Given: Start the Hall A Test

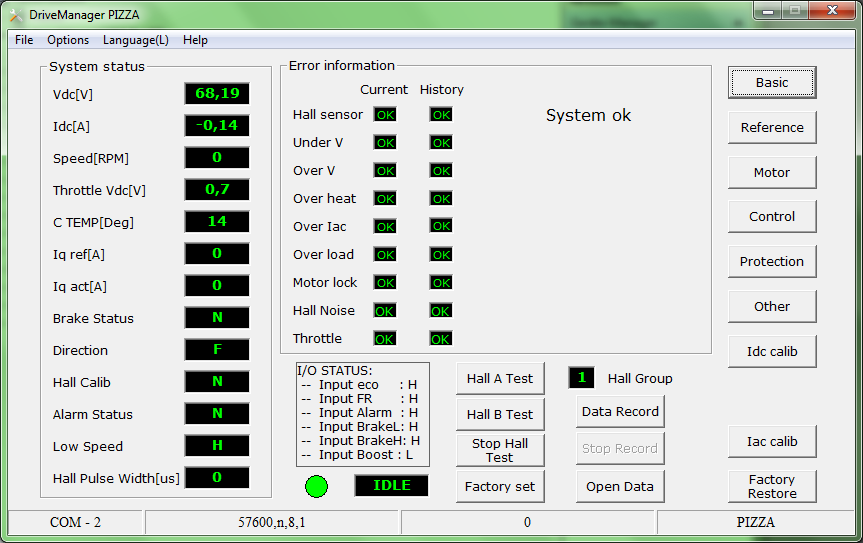Looking at the screenshot, I should click(x=500, y=378).
